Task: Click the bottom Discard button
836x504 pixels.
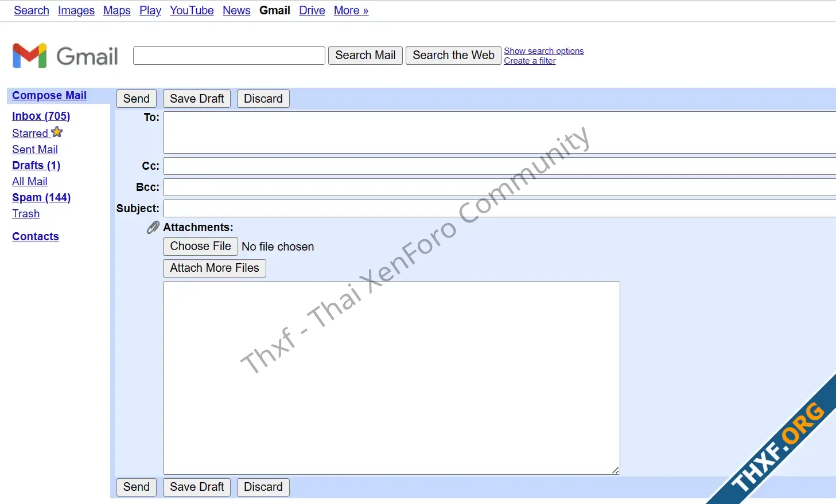Action: pos(263,487)
